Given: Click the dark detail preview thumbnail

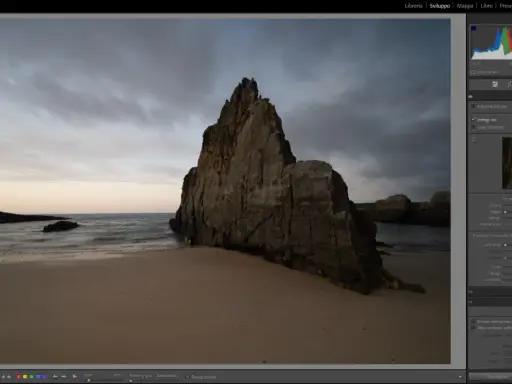Looking at the screenshot, I should [x=507, y=163].
